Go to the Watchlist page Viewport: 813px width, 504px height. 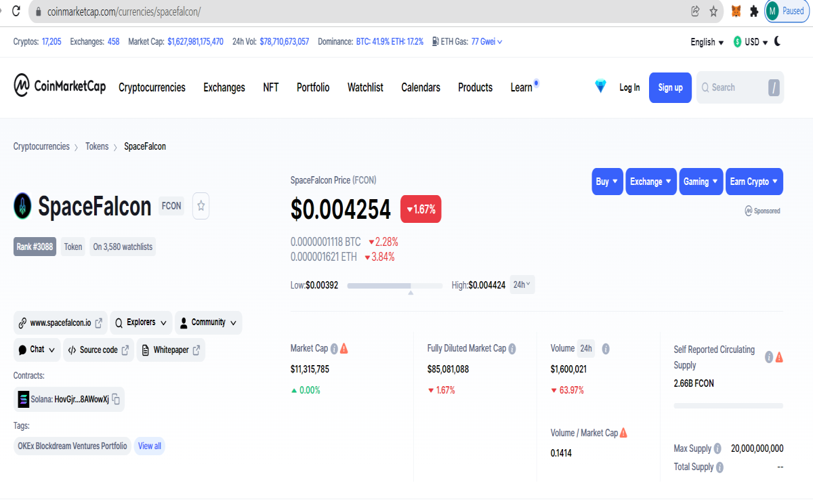365,87
